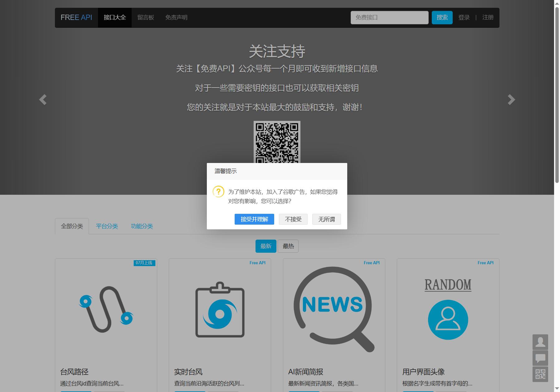Click the FREE API logo
The width and height of the screenshot is (560, 392).
tap(76, 17)
